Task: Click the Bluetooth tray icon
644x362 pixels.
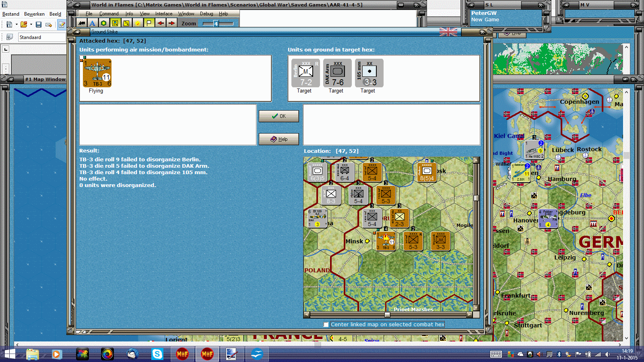Action: coord(559,354)
